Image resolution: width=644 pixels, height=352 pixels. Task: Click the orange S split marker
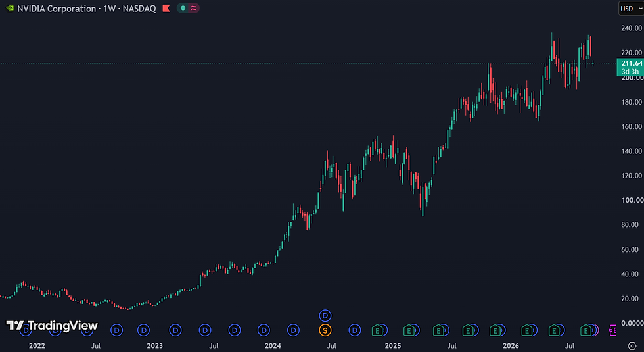tap(325, 330)
